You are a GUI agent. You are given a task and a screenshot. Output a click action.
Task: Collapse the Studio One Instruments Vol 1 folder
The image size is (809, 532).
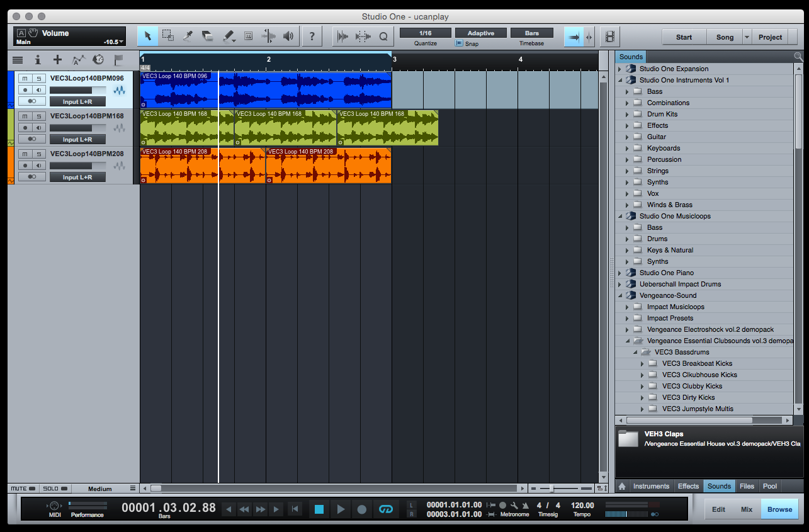point(619,80)
